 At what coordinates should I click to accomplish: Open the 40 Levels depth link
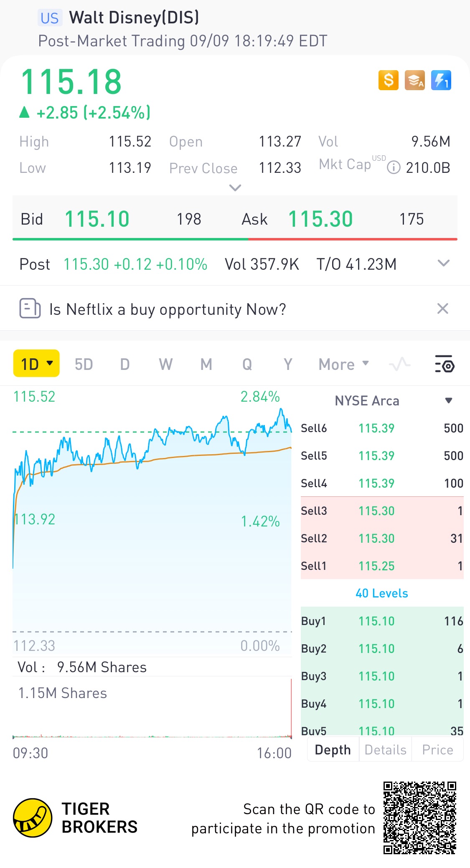(381, 593)
